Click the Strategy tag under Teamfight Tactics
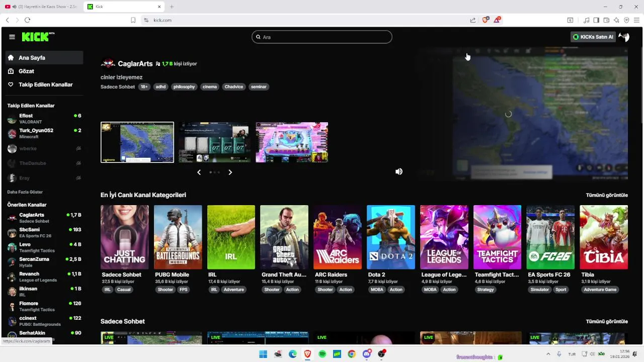Screen dimensions: 644x362 tap(486, 290)
